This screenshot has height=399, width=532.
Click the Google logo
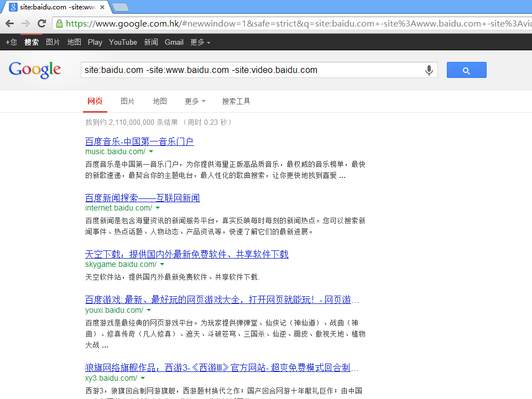pos(35,70)
